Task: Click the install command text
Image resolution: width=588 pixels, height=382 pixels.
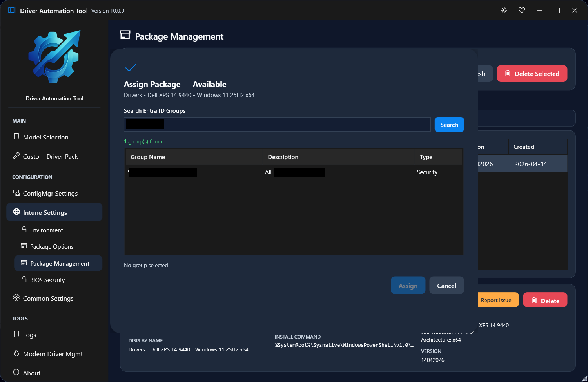Action: point(344,345)
